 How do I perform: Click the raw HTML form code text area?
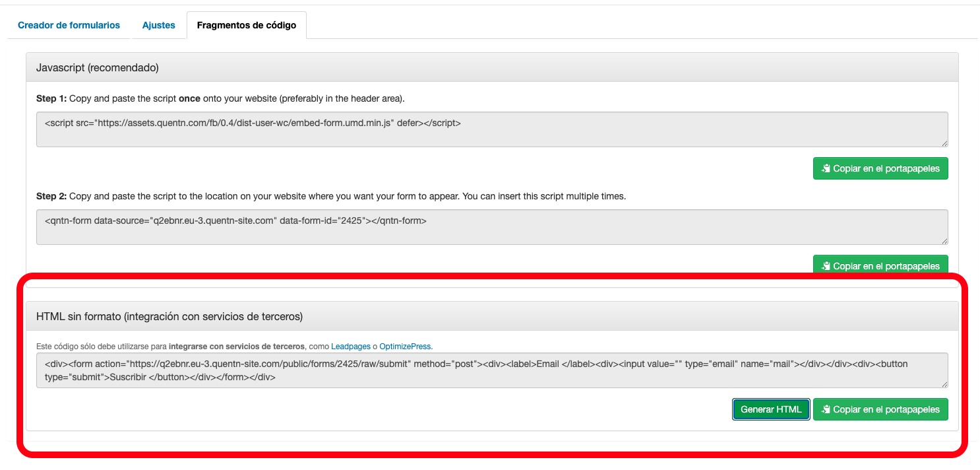pos(492,370)
